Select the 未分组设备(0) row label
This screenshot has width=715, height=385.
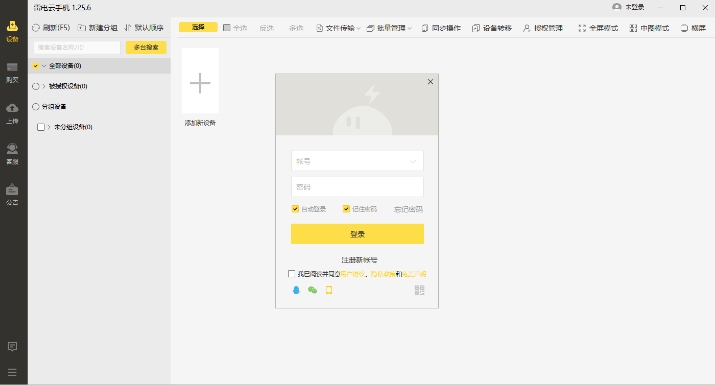(73, 127)
